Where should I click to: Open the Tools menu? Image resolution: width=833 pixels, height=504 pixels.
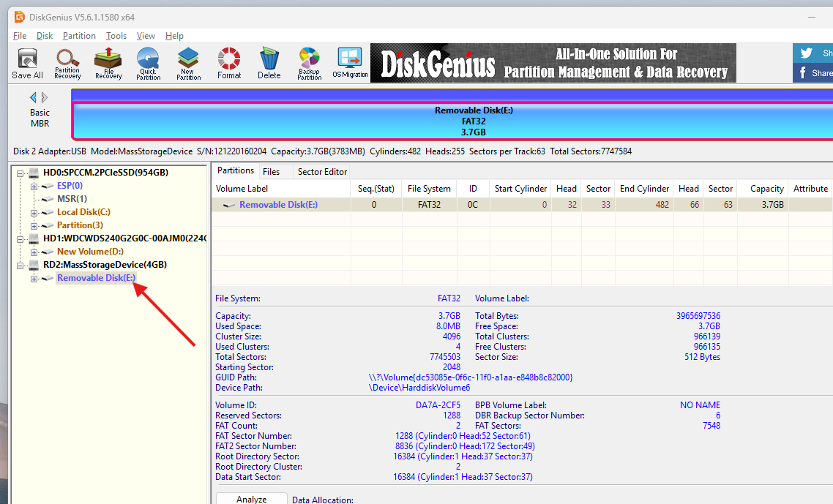point(116,36)
